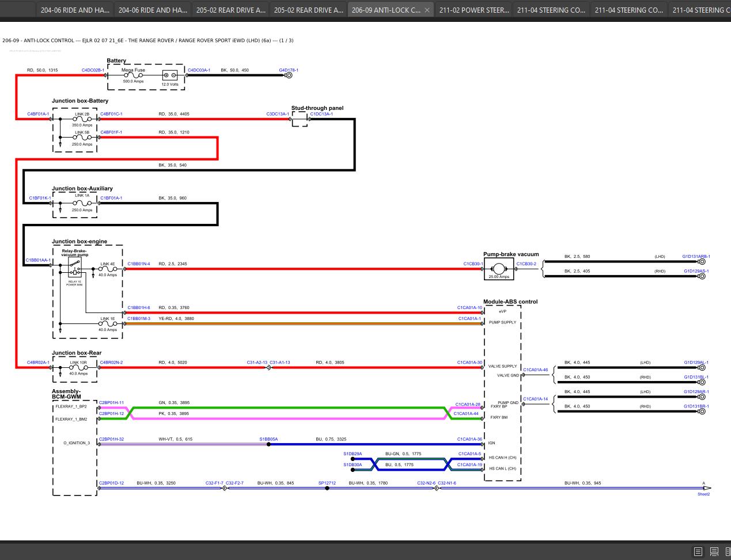
Task: Switch to leftmost 204-06 RIDE AND HA tab
Action: 74,10
